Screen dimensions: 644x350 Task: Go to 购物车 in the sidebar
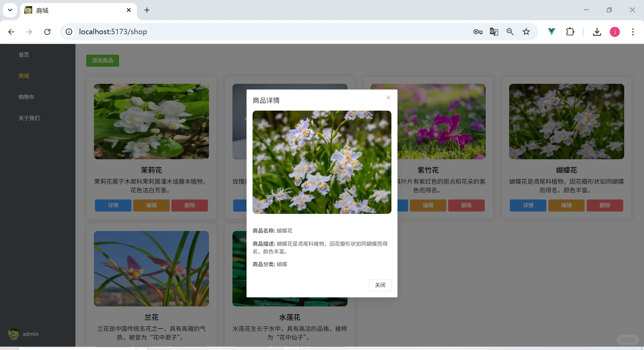point(27,97)
